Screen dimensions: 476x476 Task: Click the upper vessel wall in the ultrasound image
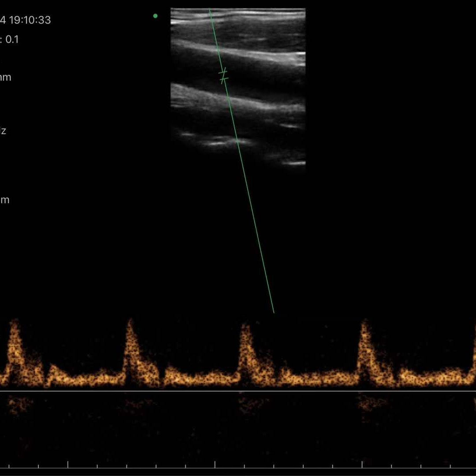click(x=238, y=52)
